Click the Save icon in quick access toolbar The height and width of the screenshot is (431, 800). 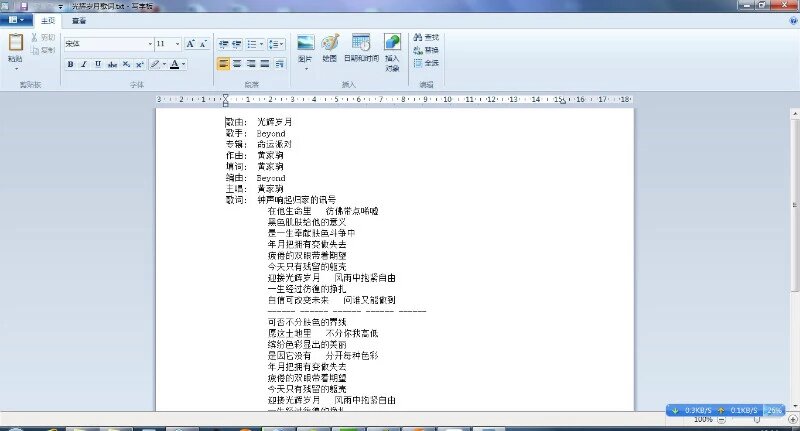point(23,6)
